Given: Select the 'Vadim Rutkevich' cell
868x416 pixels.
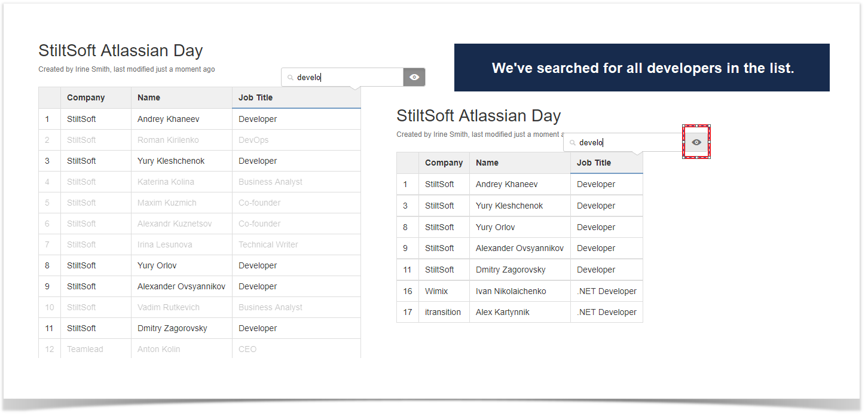Looking at the screenshot, I should pos(182,307).
